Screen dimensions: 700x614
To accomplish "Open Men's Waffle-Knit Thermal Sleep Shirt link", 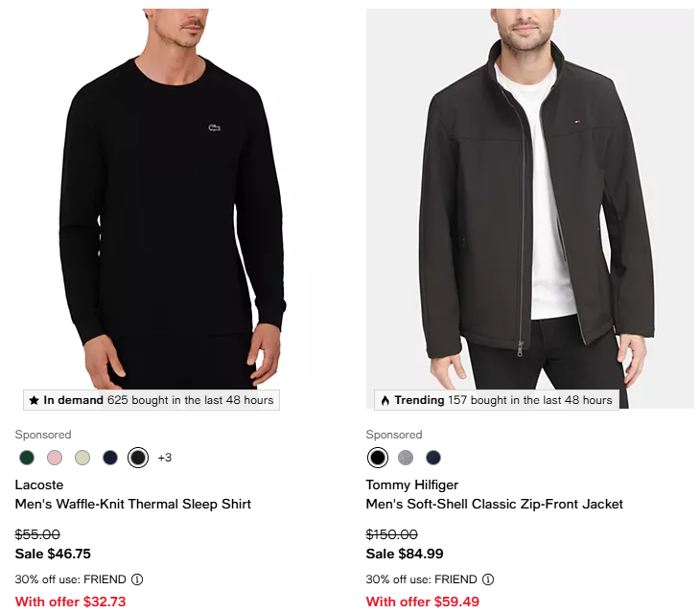I will 133,504.
